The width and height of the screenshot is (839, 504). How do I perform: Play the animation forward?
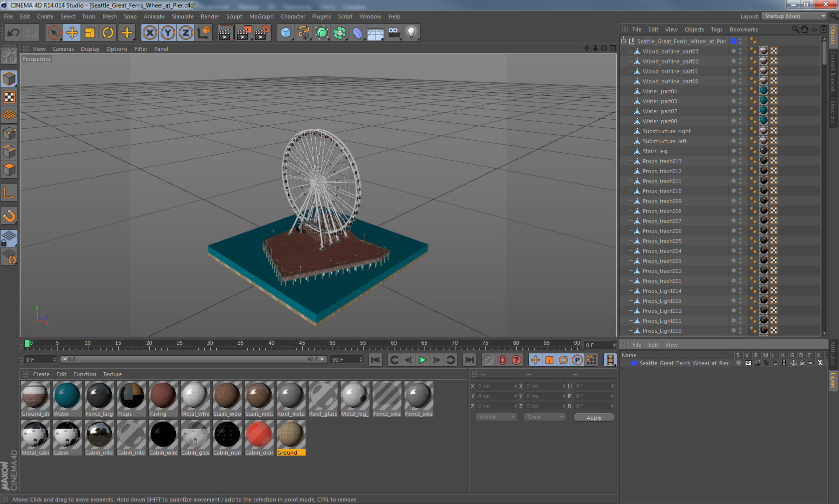422,360
